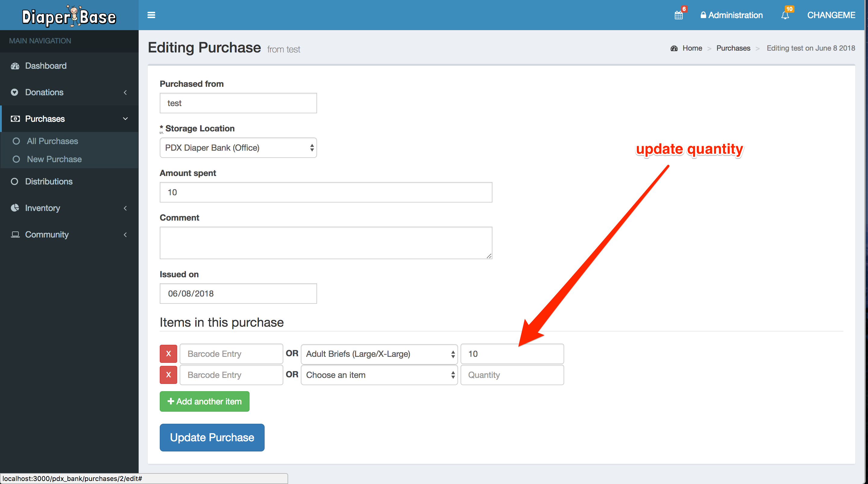Click the breadcrumb Home dashboard icon
This screenshot has width=868, height=484.
674,48
